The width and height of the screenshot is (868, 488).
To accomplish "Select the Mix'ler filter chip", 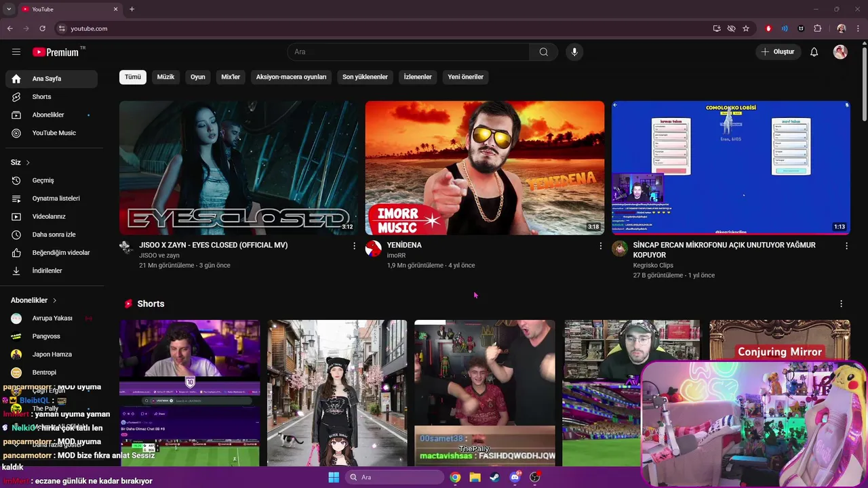I will (x=231, y=77).
